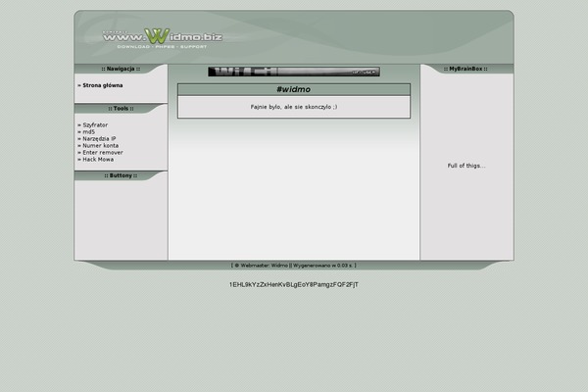The height and width of the screenshot is (392, 588).
Task: Click the 'Fajnie bylo' post text
Action: pos(293,106)
